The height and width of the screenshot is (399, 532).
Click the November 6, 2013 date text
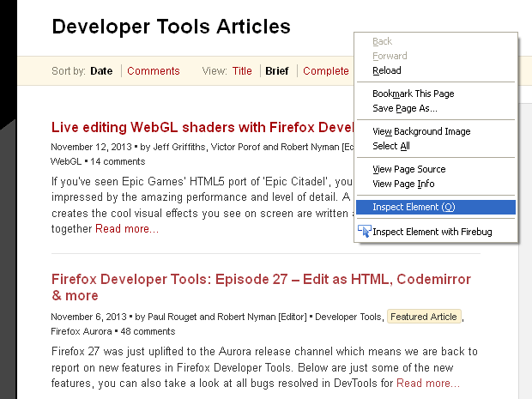point(88,317)
